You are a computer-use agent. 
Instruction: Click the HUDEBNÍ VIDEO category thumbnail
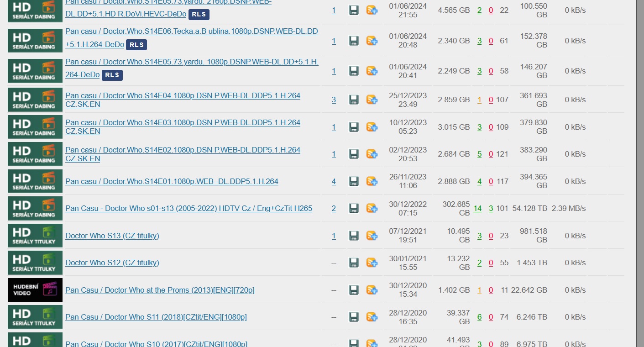click(x=35, y=290)
